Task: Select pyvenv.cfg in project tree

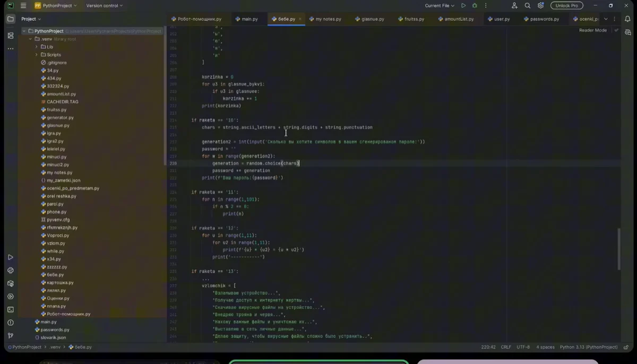Action: [x=55, y=220]
